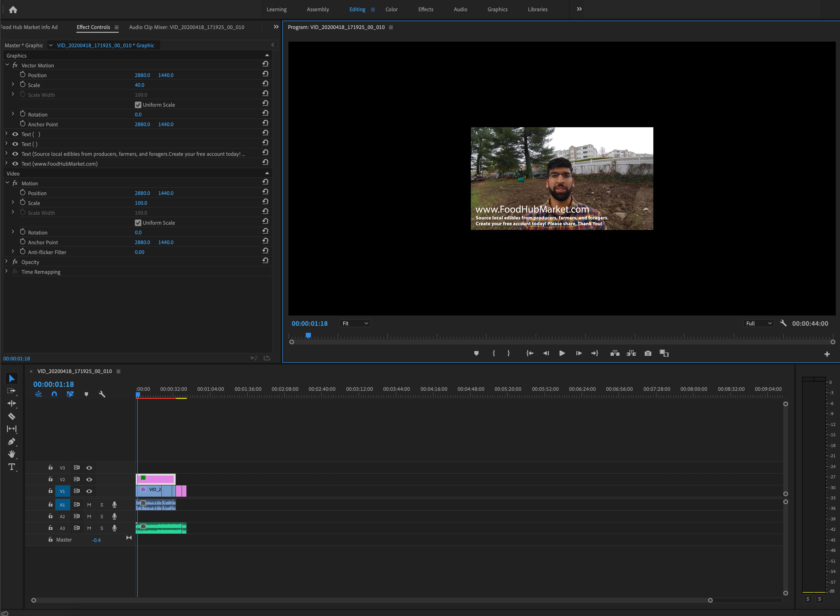The image size is (840, 616).
Task: Toggle V2 track output eye
Action: tap(89, 480)
